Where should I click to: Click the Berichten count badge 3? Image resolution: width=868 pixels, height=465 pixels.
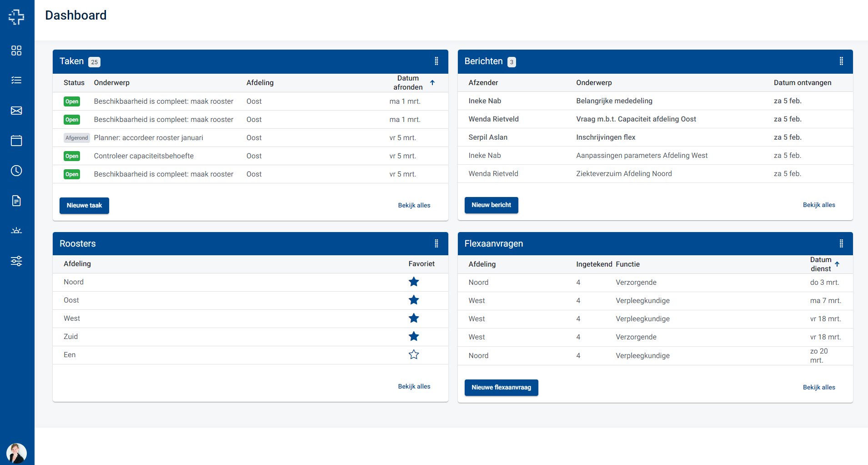pos(512,62)
